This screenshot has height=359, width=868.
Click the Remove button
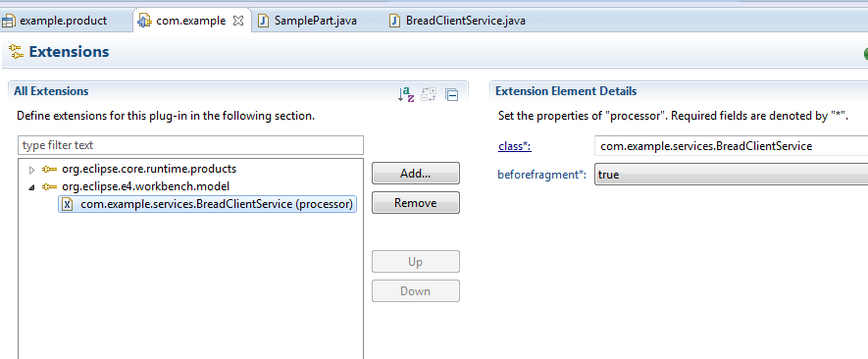coord(416,203)
